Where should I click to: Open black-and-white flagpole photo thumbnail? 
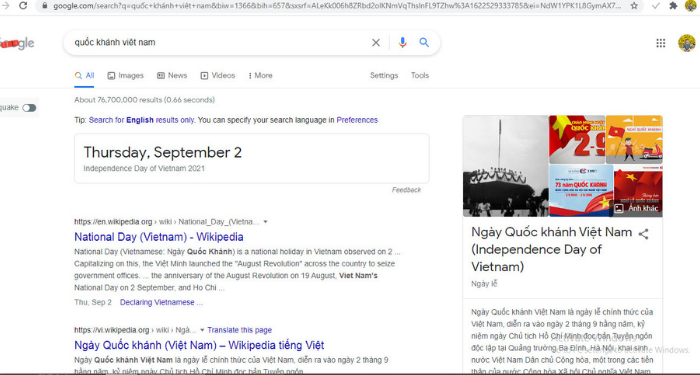coord(506,166)
